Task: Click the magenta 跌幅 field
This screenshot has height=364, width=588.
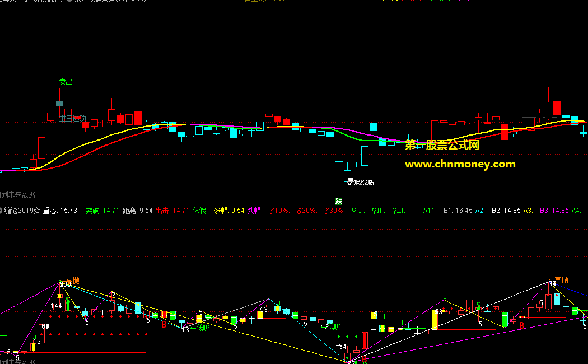Action: [x=256, y=211]
